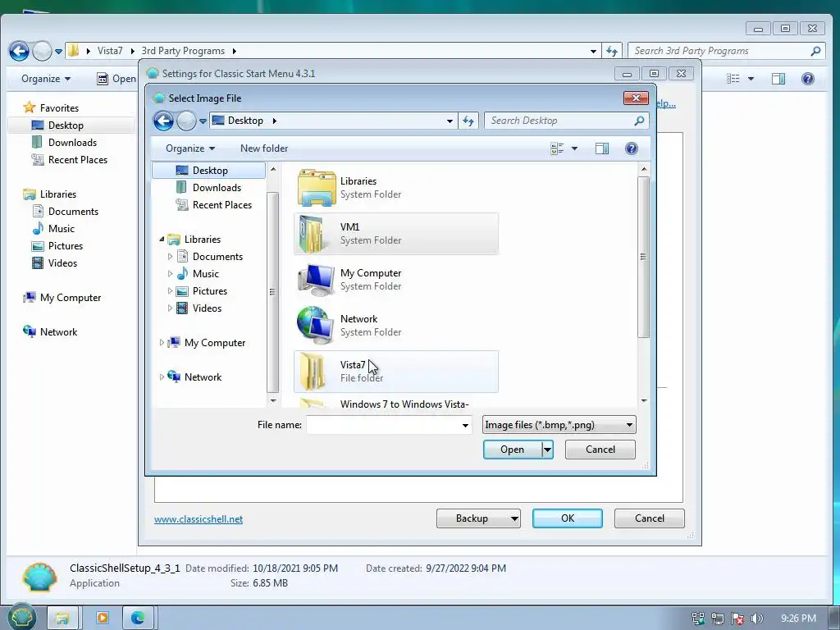Click Downloads in Explorer Favorites sidebar

72,143
